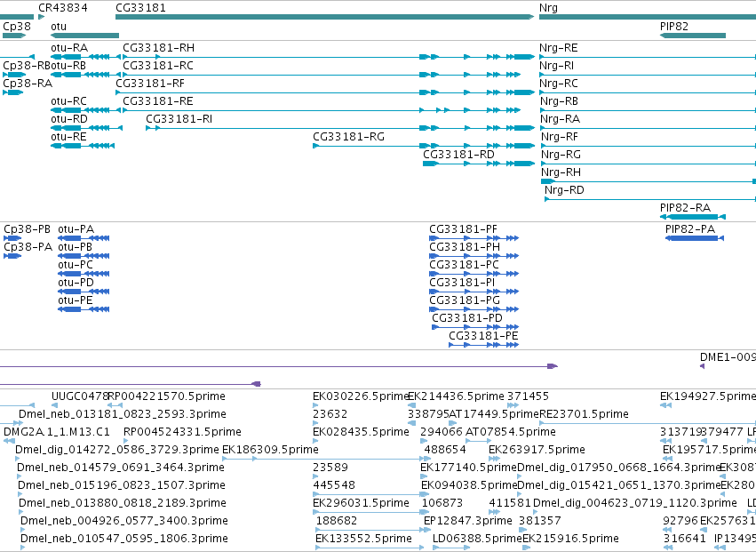Click the Nrg-RE transcript label
Viewport: 756px width, 552px height.
point(558,48)
